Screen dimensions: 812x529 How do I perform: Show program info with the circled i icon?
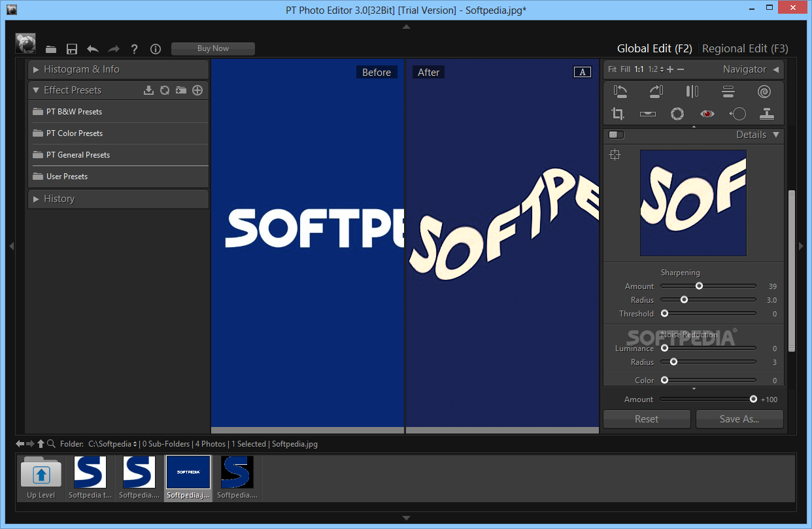(156, 49)
